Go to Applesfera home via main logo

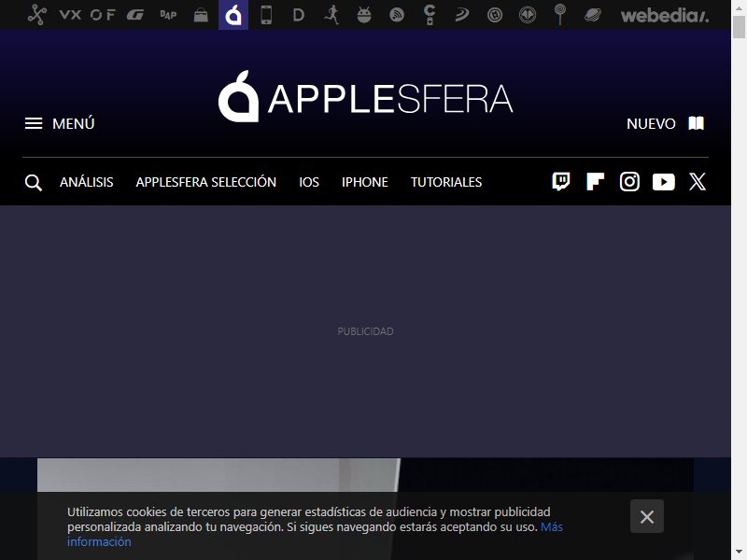[365, 97]
